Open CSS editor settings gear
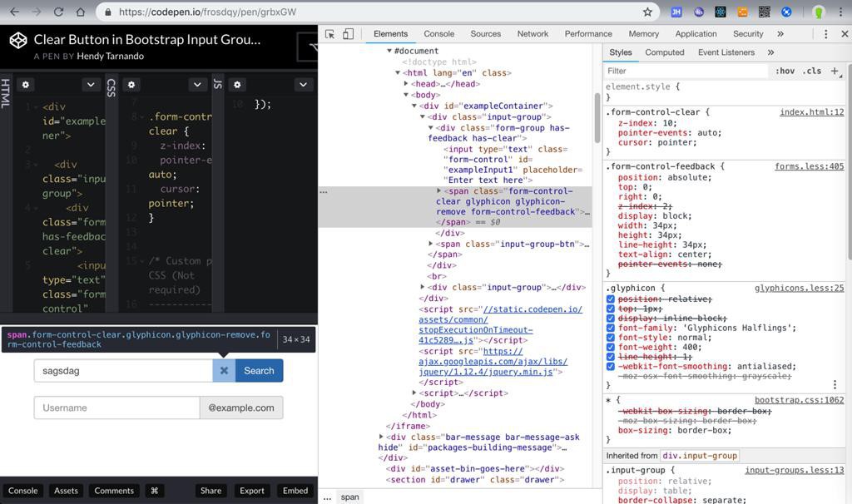 click(x=131, y=85)
